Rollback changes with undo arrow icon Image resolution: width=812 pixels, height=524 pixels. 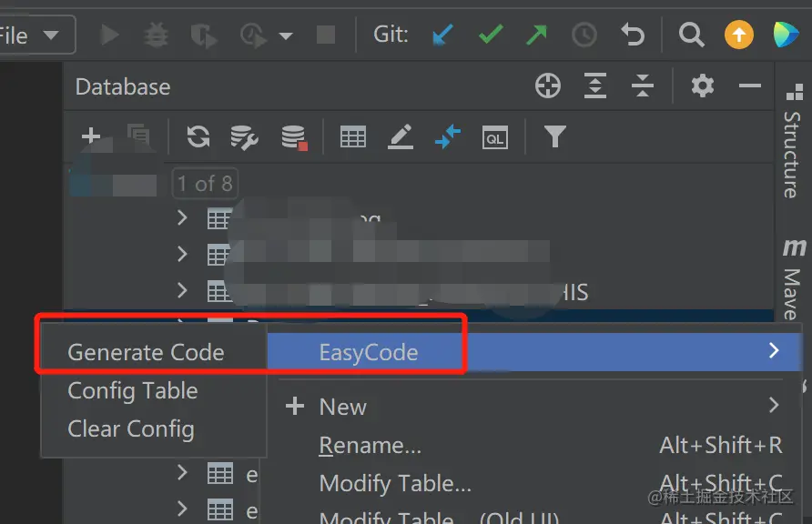633,35
